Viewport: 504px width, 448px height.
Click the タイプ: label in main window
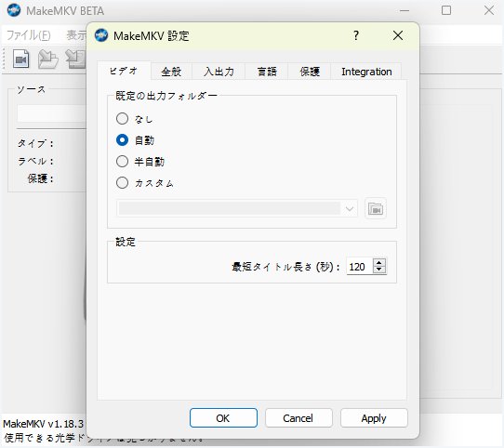(35, 143)
